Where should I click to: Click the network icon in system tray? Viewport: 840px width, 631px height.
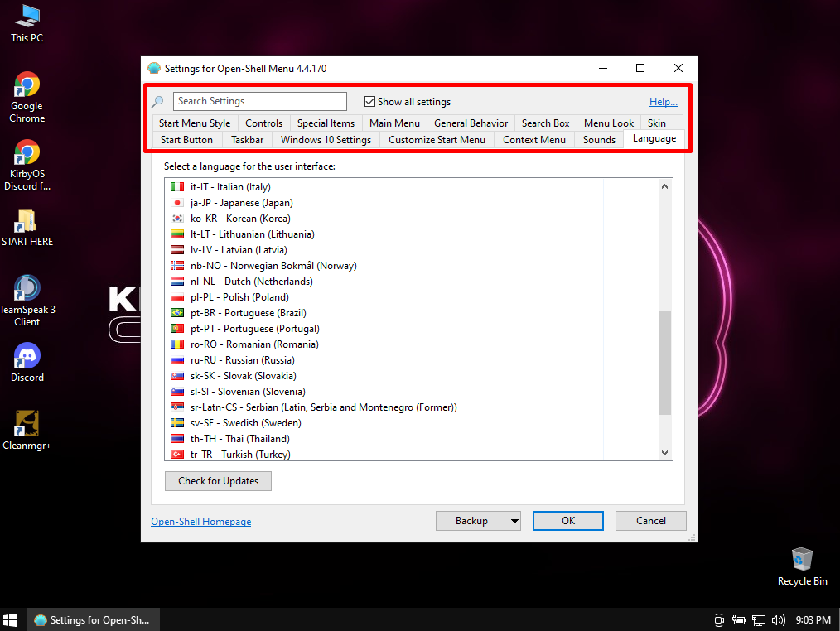click(x=759, y=620)
